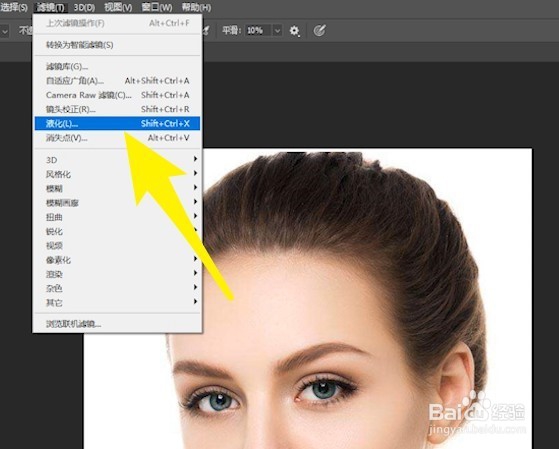Select the 锐化 sharpen filter group
The height and width of the screenshot is (449, 559).
click(117, 231)
